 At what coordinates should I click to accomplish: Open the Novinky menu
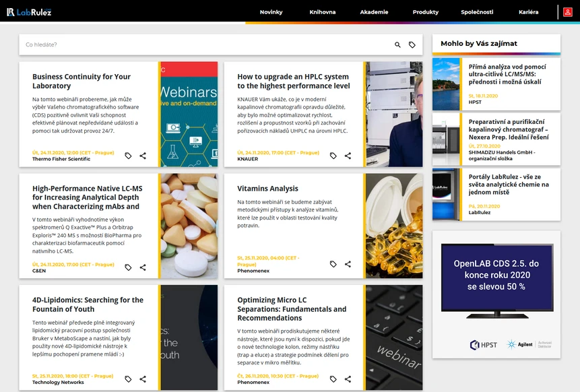click(x=271, y=12)
